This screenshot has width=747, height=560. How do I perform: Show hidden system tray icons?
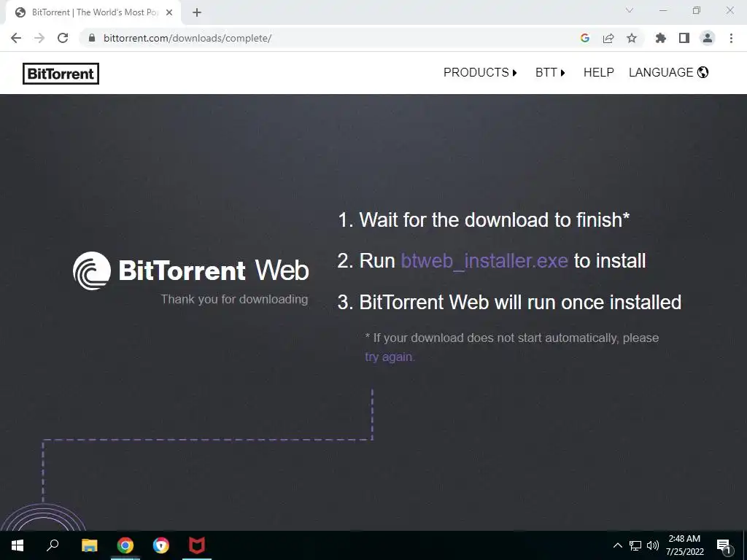pyautogui.click(x=617, y=545)
